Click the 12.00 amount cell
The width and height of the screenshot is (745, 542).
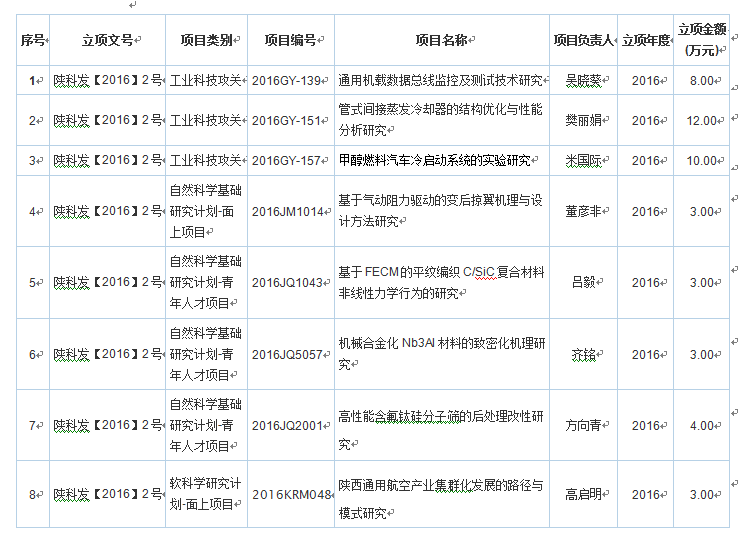tap(701, 120)
